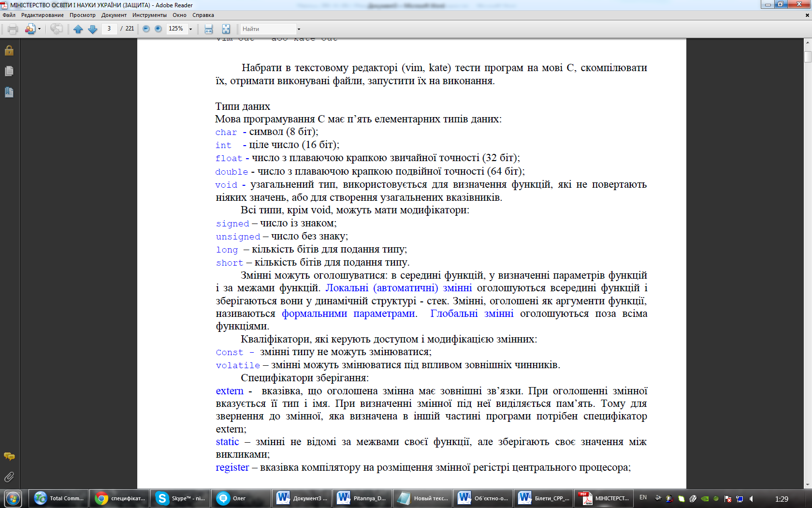Image resolution: width=812 pixels, height=508 pixels.
Task: Click the green ball tray icon
Action: [716, 498]
